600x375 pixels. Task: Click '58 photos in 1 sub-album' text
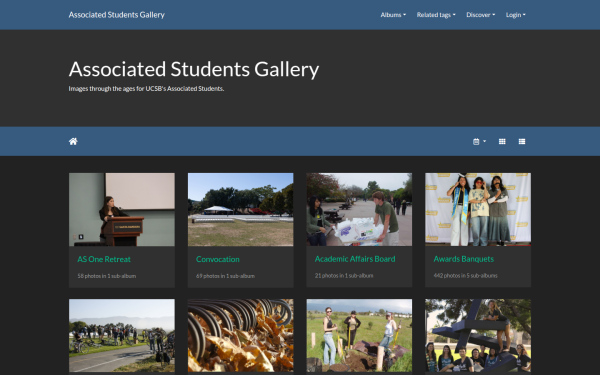107,276
